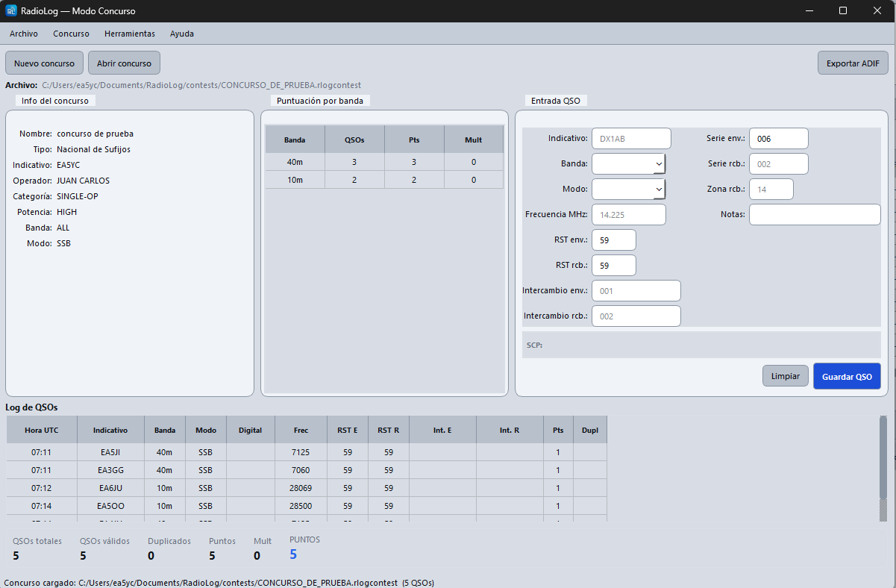Clear the entry form with Limpiar
This screenshot has width=896, height=588.
pyautogui.click(x=785, y=376)
